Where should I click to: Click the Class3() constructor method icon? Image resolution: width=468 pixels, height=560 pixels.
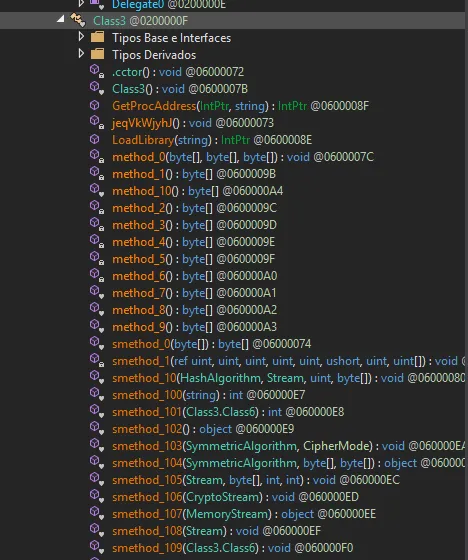click(96, 88)
